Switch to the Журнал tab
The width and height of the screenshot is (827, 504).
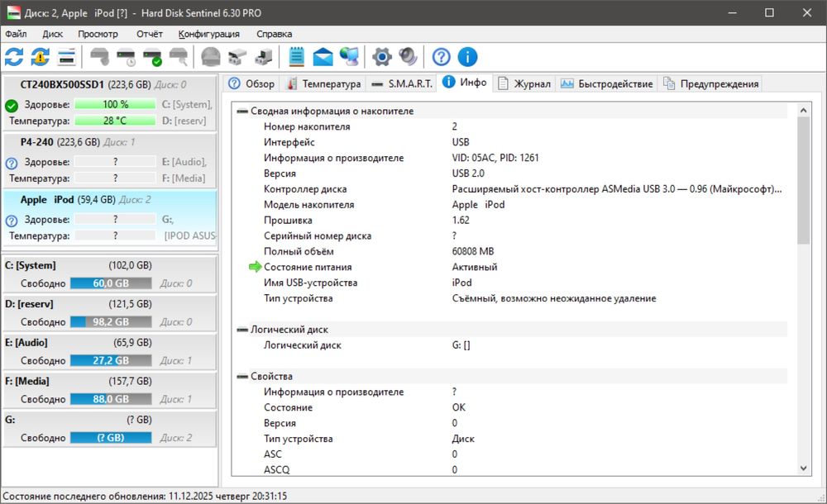point(525,83)
